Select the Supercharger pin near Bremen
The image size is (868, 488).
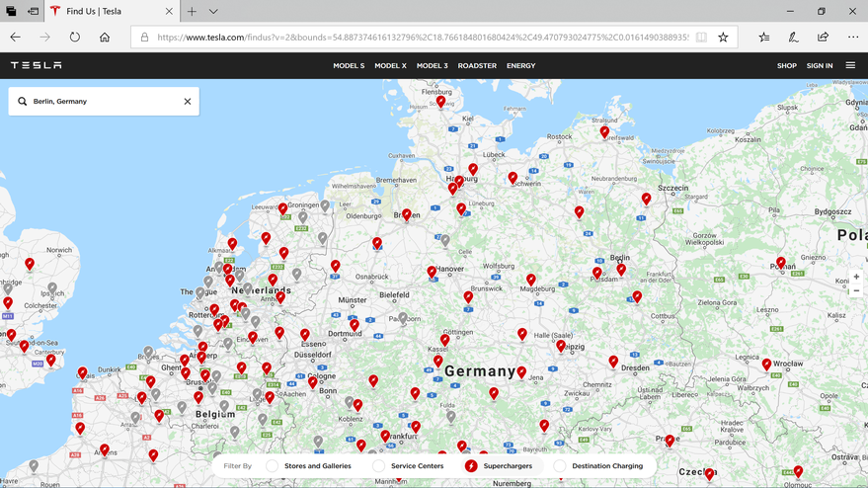pyautogui.click(x=406, y=214)
